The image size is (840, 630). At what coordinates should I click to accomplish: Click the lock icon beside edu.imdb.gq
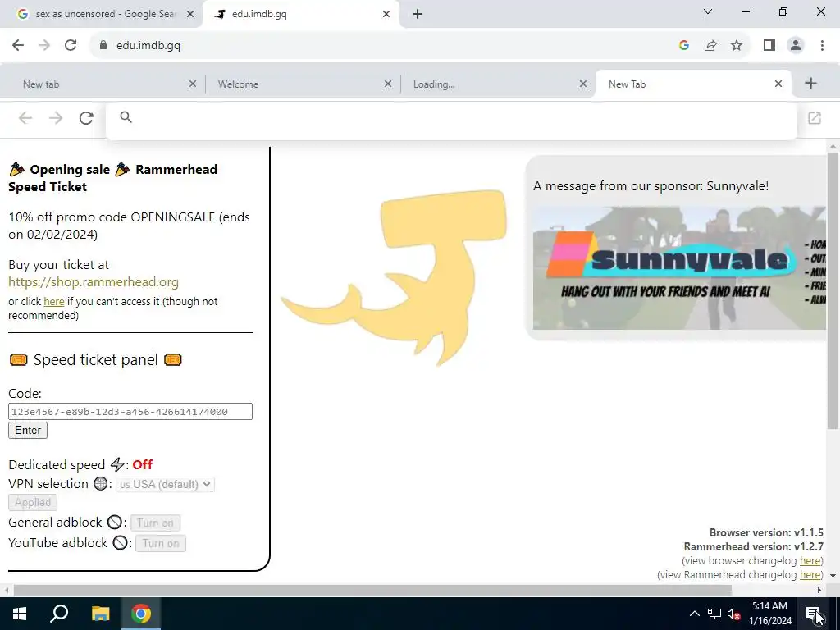point(103,46)
